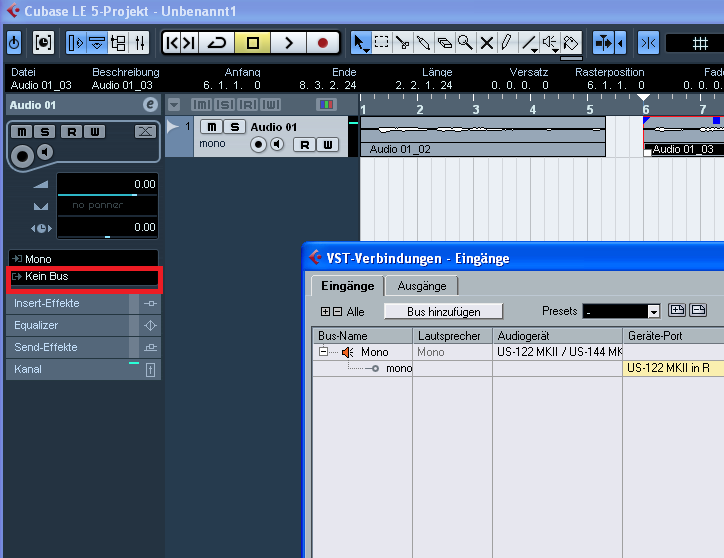The width and height of the screenshot is (724, 558).
Task: Enable record on the Inspector's large button
Action: point(22,156)
